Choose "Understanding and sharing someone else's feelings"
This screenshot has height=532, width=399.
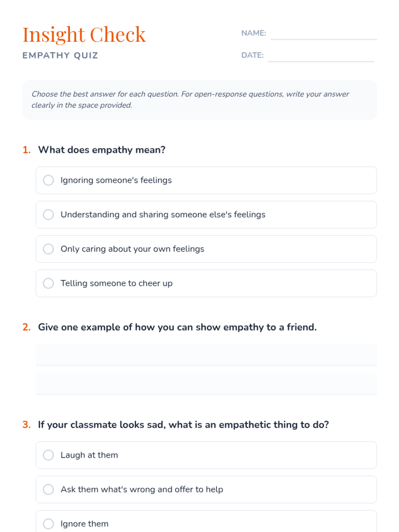pyautogui.click(x=49, y=214)
